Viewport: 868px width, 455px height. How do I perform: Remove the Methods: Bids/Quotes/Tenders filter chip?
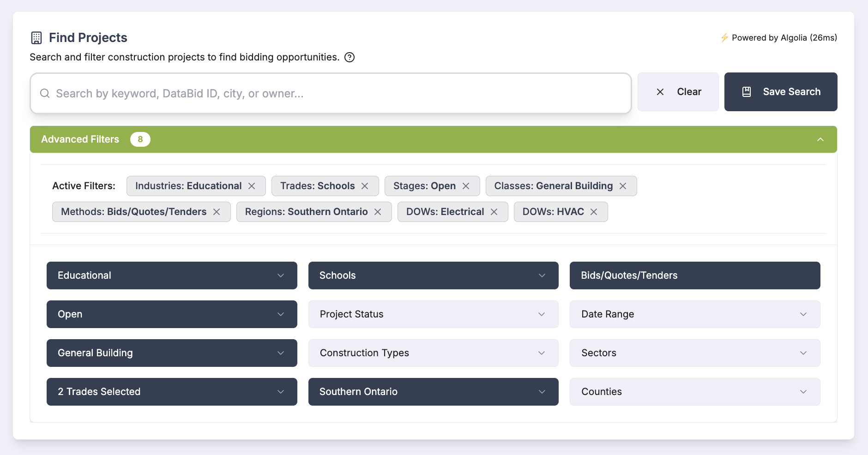click(217, 212)
